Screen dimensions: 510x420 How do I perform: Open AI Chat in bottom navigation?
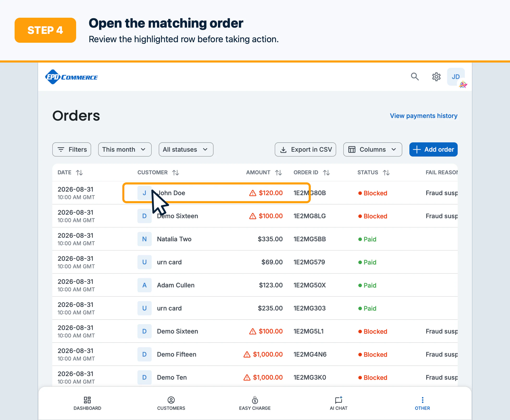[338, 404]
